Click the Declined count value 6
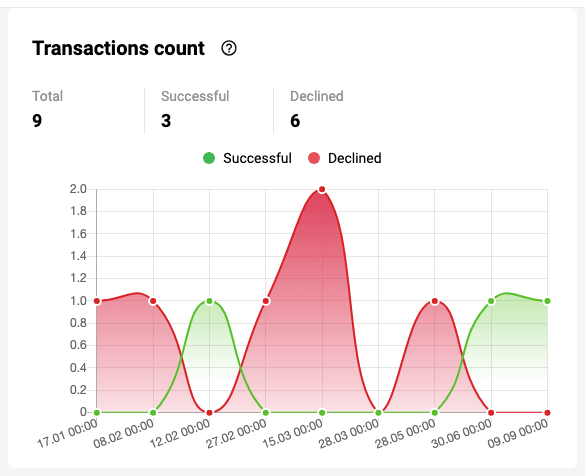 click(295, 120)
